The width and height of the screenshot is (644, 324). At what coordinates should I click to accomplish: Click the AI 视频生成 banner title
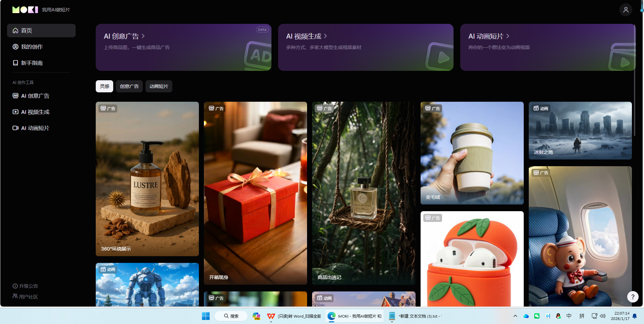[x=304, y=36]
